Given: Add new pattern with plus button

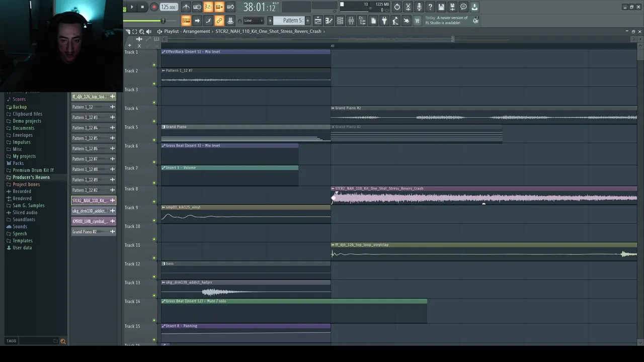Looking at the screenshot, I should point(308,21).
